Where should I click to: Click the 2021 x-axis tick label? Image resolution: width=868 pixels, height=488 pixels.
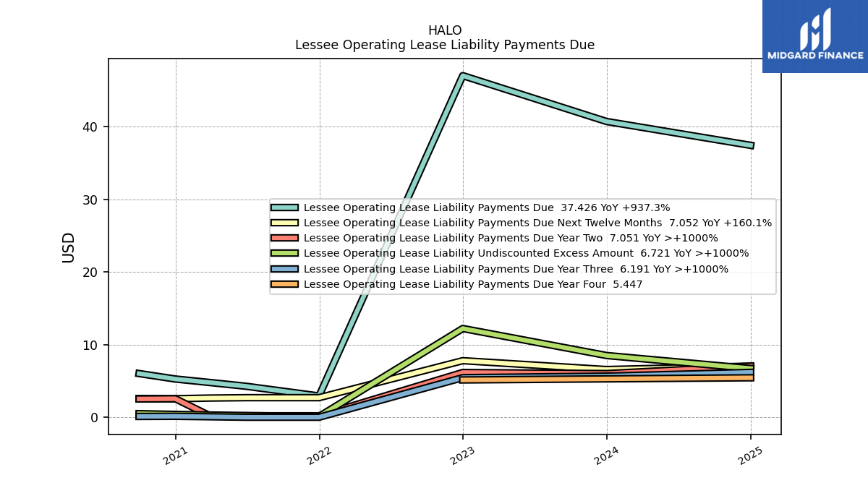(176, 455)
